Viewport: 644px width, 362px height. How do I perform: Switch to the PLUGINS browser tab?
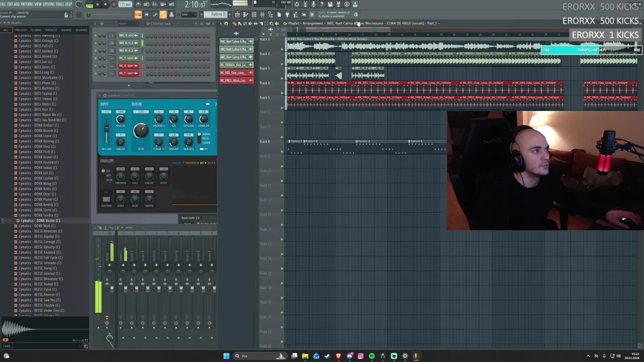click(x=36, y=30)
